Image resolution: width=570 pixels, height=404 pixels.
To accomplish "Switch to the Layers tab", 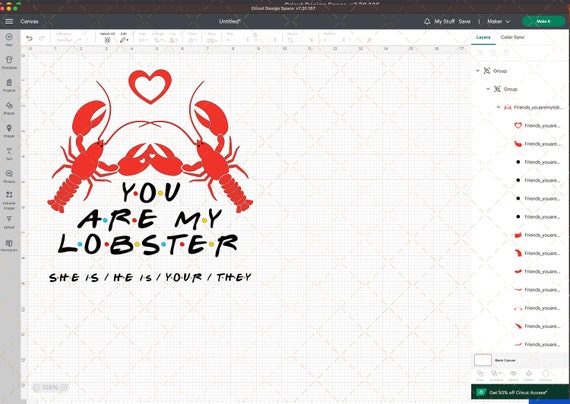I will (483, 37).
